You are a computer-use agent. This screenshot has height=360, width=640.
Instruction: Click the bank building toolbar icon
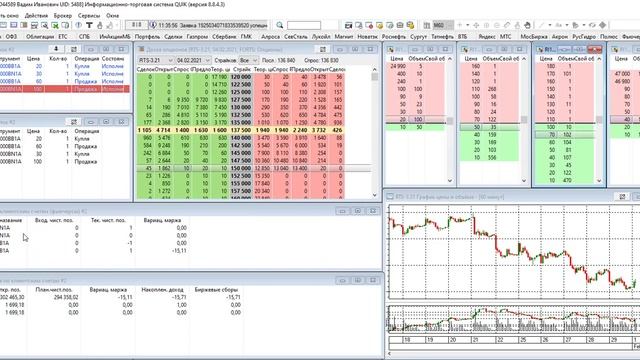point(400,25)
